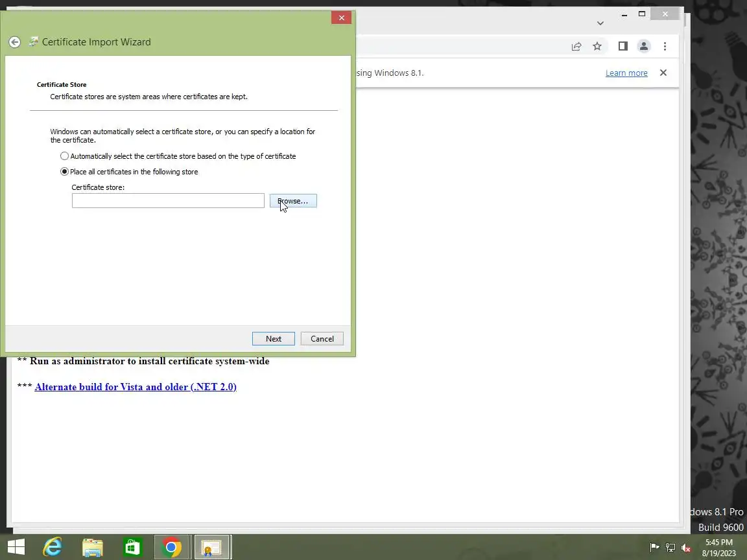This screenshot has width=747, height=560.
Task: Minimize the Chrome window
Action: tap(624, 14)
